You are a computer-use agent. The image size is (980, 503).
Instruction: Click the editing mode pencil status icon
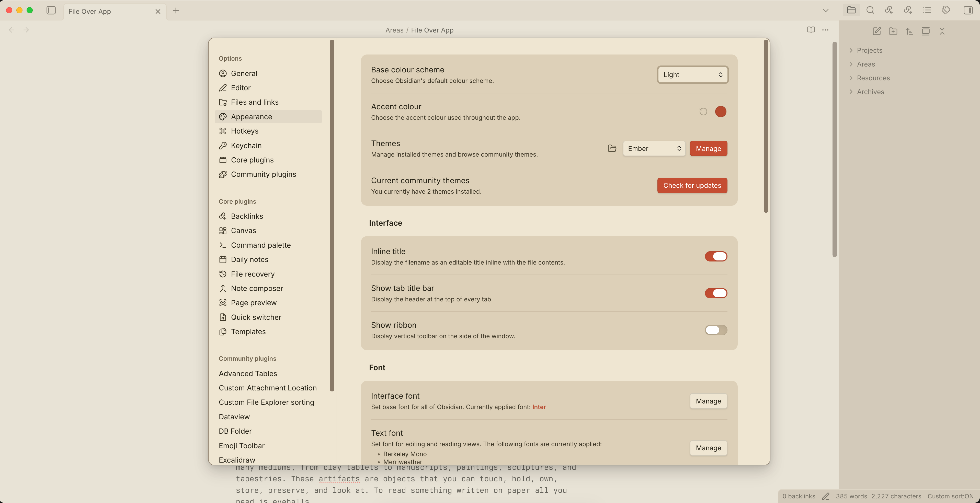(825, 496)
